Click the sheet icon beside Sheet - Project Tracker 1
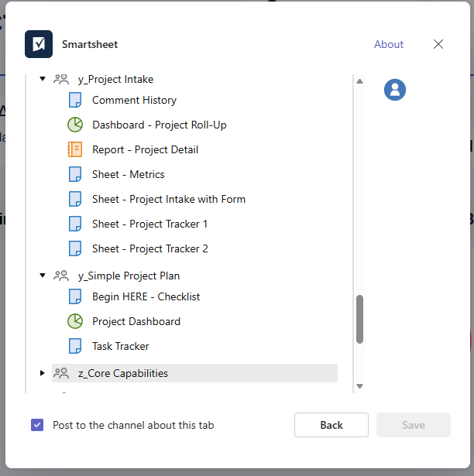 pos(75,224)
